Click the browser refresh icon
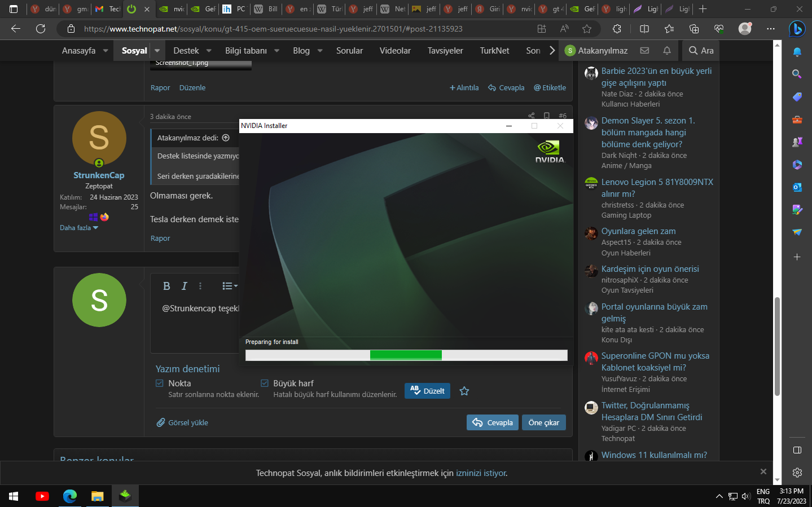 tap(41, 29)
